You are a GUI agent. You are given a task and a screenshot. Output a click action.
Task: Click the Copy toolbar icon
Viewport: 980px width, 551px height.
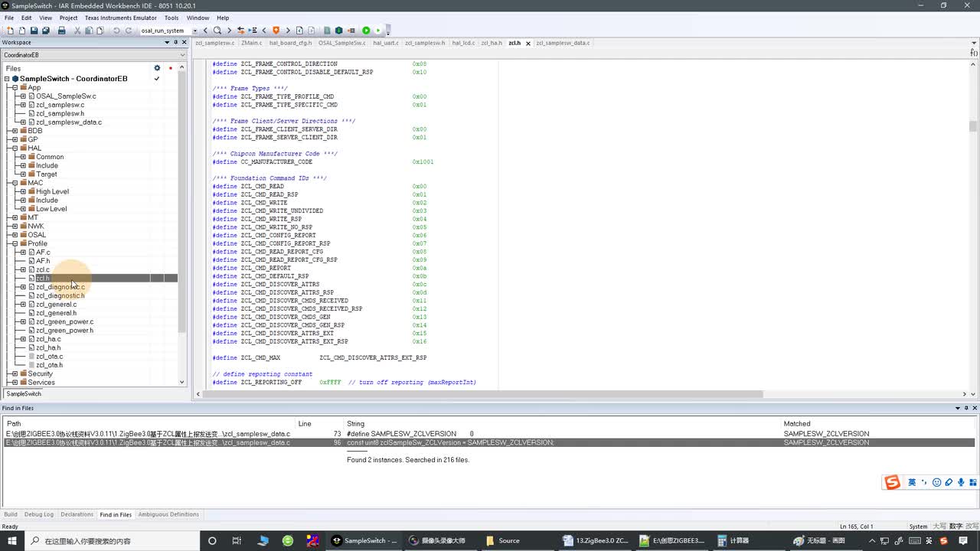coord(89,31)
